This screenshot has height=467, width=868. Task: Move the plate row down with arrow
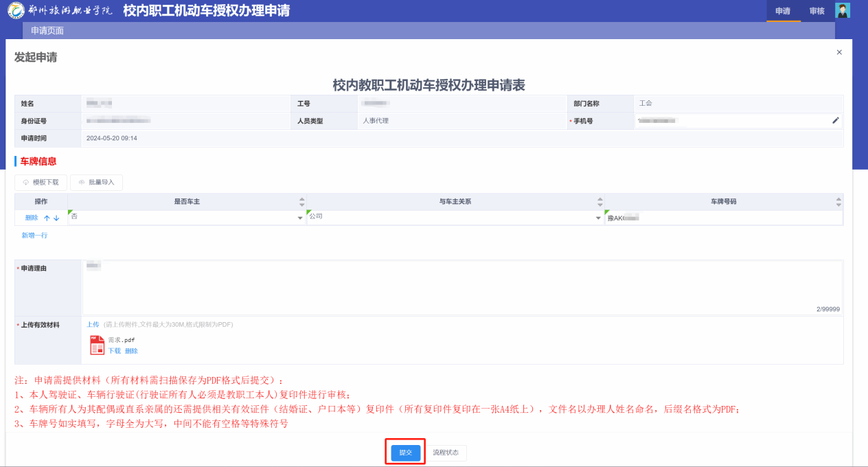pyautogui.click(x=56, y=218)
